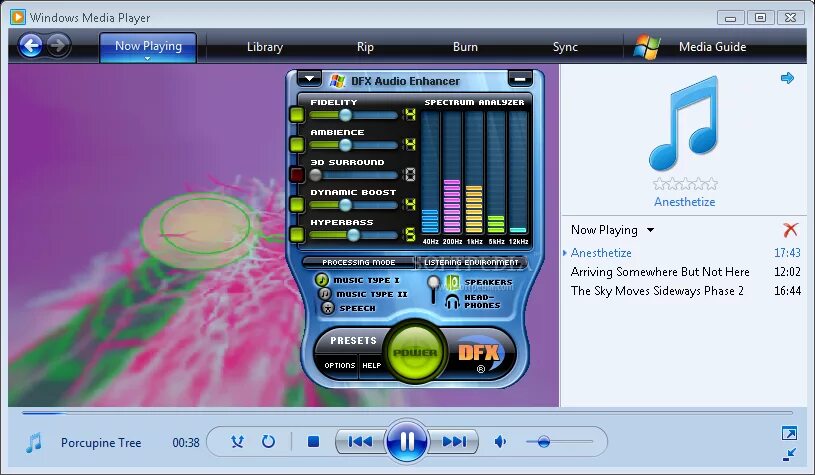Click the blue arrow to hide list pane
Screen dimensions: 815x475
787,78
